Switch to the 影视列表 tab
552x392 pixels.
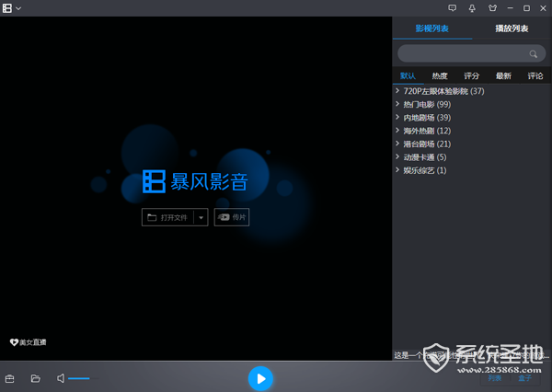click(432, 29)
